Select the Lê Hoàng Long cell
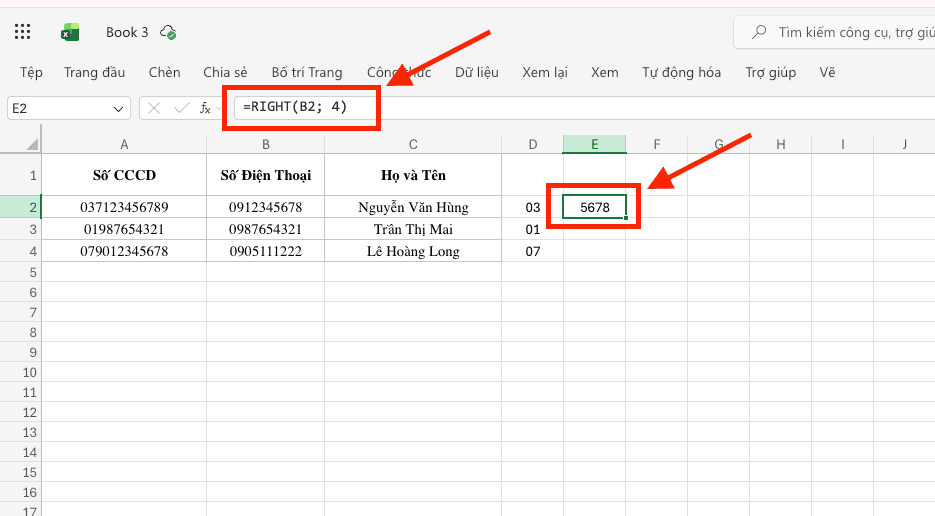Image resolution: width=935 pixels, height=516 pixels. click(x=413, y=251)
